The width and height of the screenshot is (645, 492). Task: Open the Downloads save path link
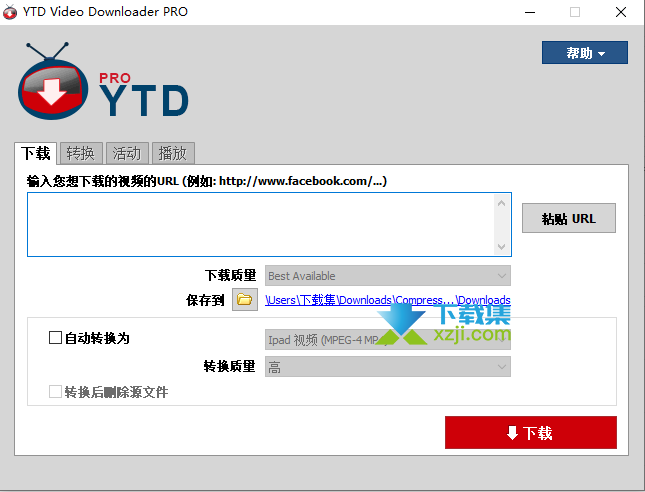tap(388, 300)
